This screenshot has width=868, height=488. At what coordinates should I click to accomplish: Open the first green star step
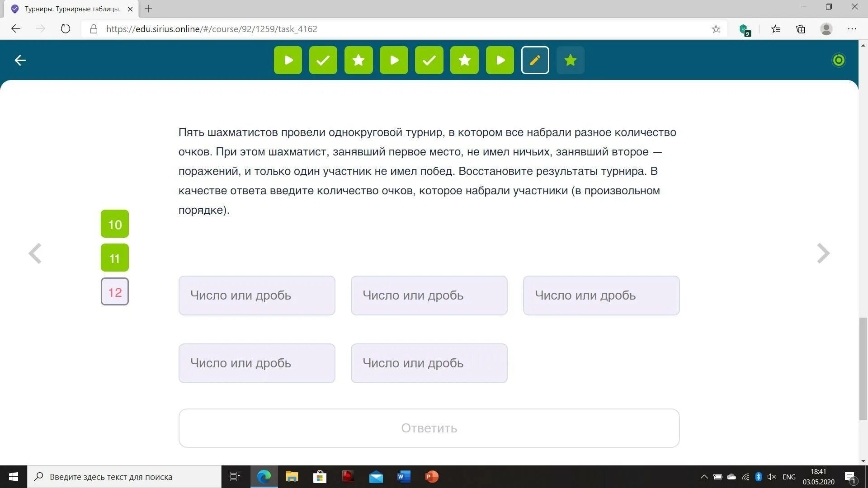[358, 60]
